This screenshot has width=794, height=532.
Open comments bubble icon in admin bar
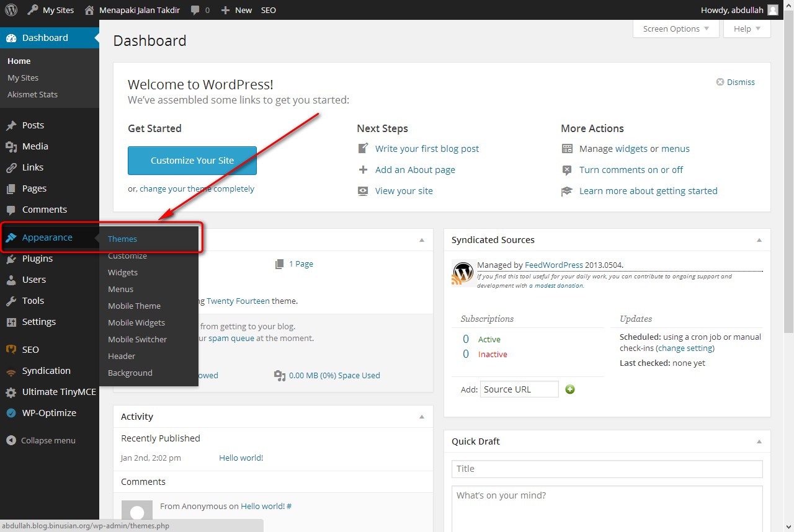[195, 11]
